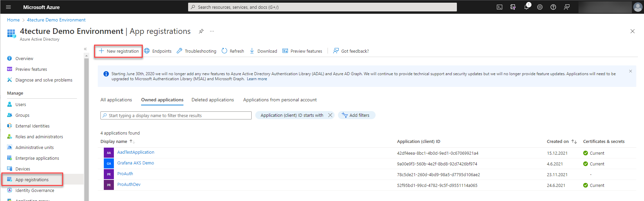Open Identity Governance
Image resolution: width=644 pixels, height=201 pixels.
click(x=35, y=191)
